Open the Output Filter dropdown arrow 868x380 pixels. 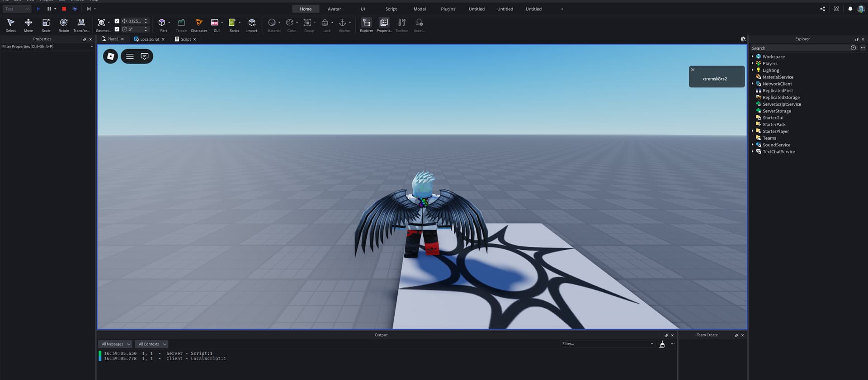[651, 344]
